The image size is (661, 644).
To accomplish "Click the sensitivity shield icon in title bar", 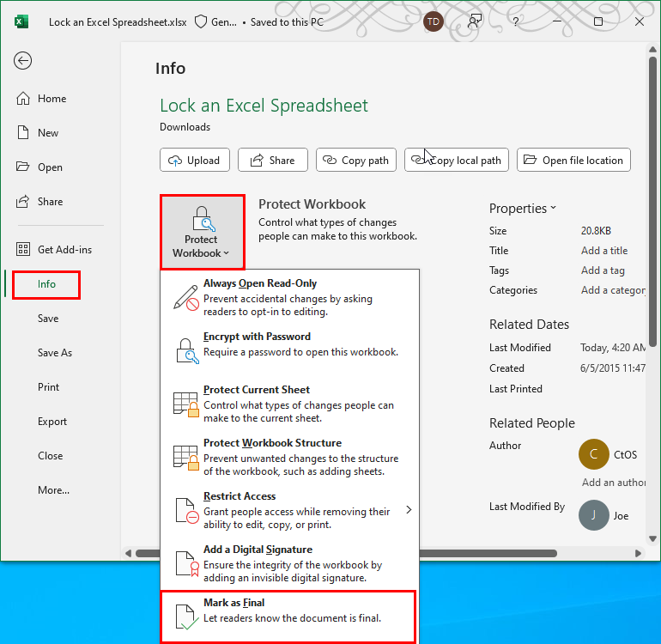I will coord(201,22).
